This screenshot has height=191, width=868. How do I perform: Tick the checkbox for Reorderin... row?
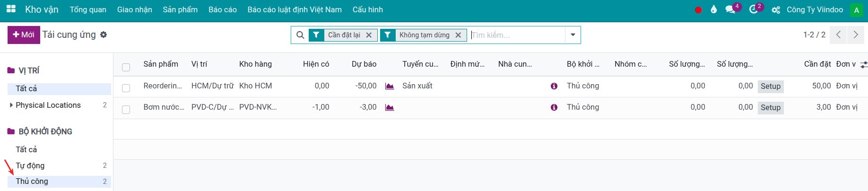[x=126, y=88]
